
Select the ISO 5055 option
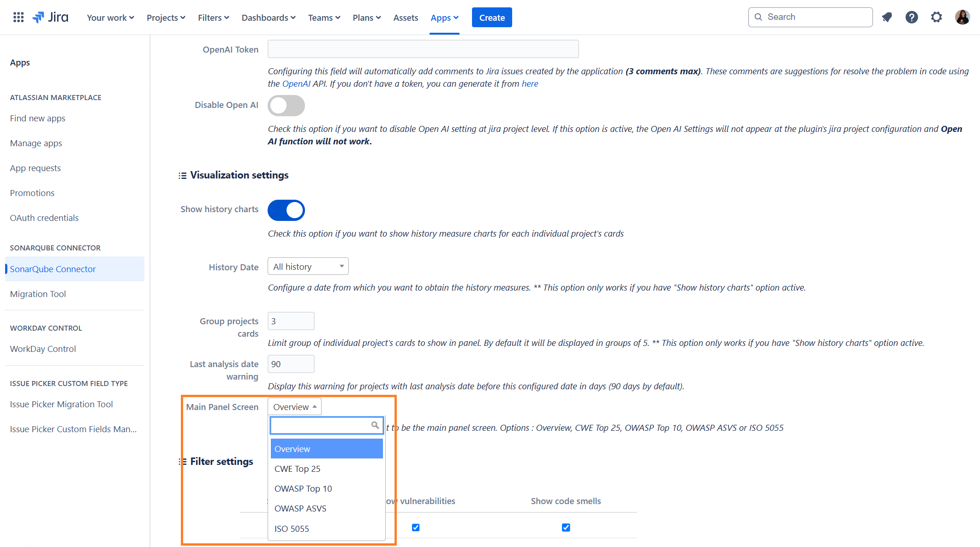coord(327,529)
